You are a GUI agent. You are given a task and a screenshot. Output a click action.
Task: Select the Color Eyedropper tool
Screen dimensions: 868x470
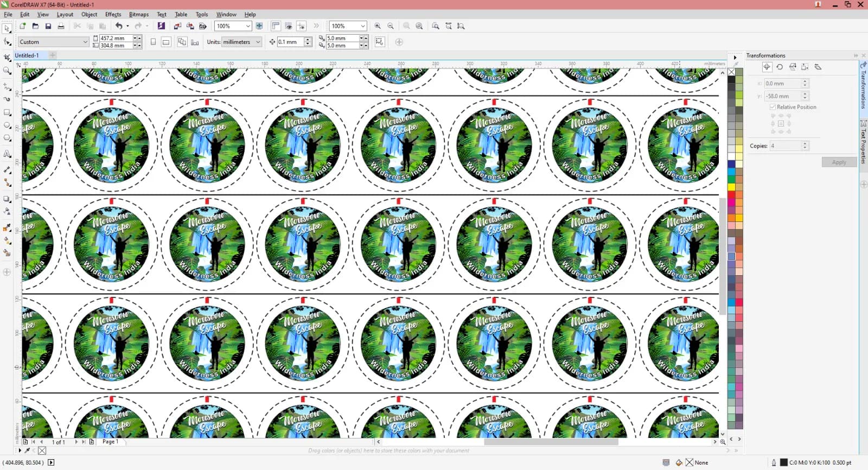point(7,228)
